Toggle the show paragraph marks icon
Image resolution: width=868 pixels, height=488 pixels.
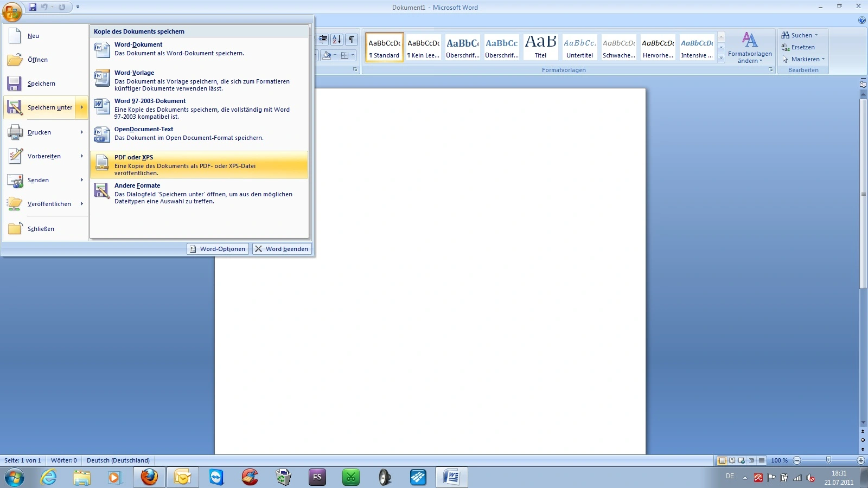(352, 40)
